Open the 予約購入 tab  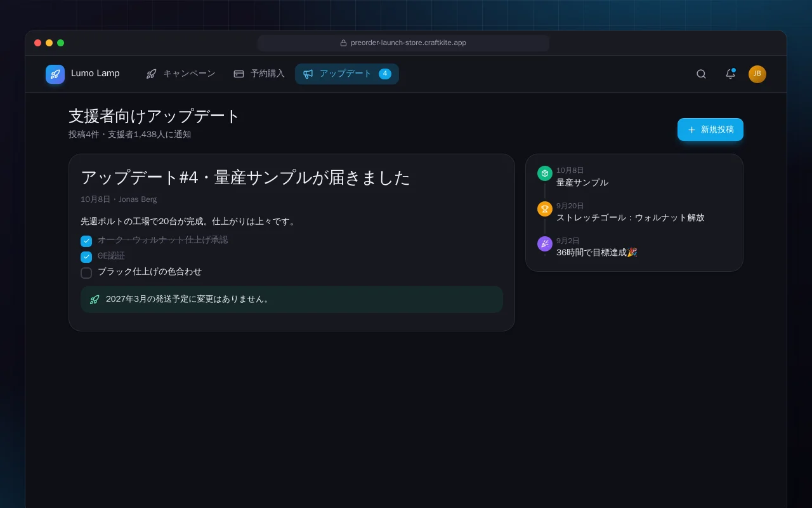(x=259, y=74)
